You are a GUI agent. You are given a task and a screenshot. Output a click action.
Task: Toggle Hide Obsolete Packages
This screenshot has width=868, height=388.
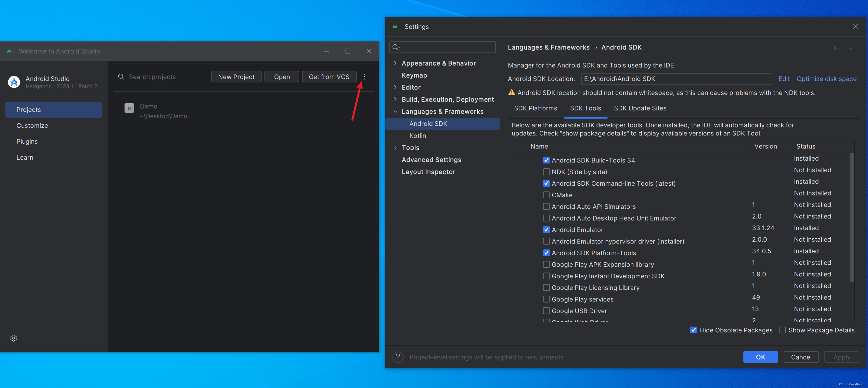pos(693,330)
